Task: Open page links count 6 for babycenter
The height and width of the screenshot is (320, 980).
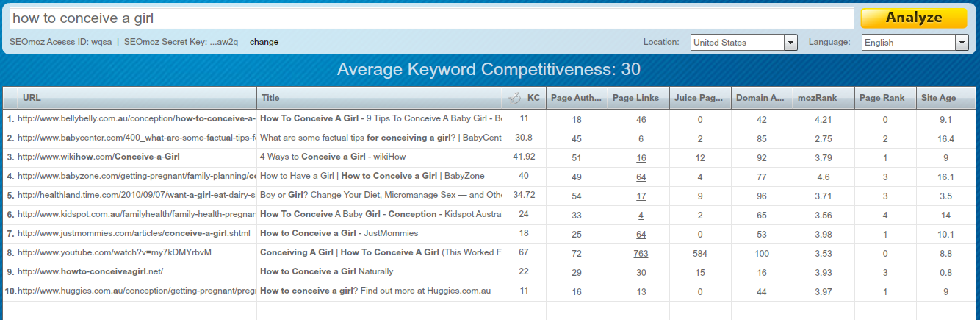Action: pos(641,138)
